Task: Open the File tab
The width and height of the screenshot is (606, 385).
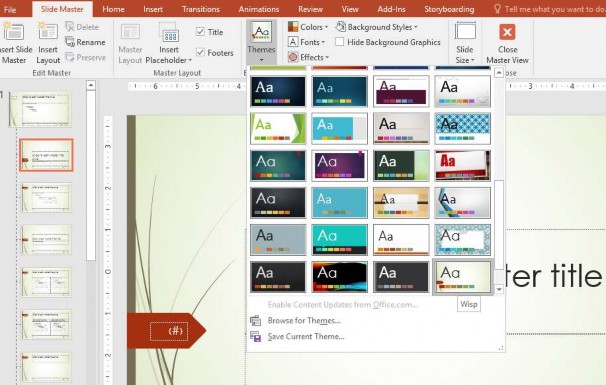Action: tap(10, 9)
